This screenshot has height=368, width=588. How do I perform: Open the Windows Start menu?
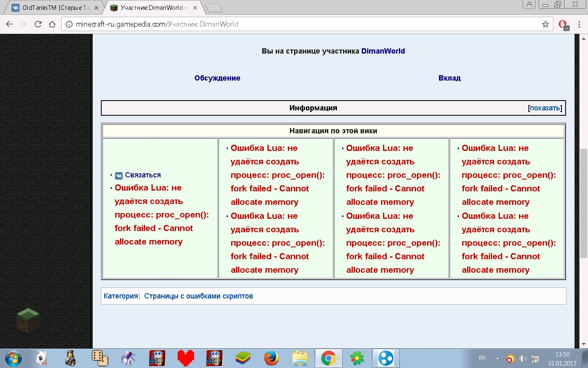pos(13,359)
